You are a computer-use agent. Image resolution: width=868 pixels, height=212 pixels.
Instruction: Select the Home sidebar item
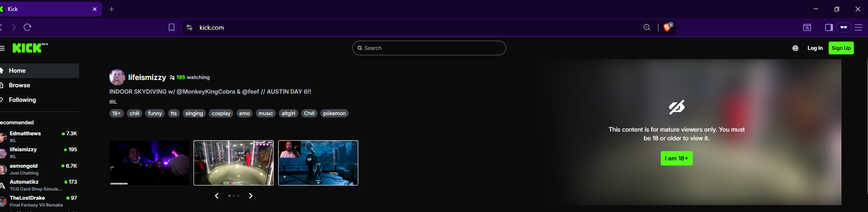point(39,71)
